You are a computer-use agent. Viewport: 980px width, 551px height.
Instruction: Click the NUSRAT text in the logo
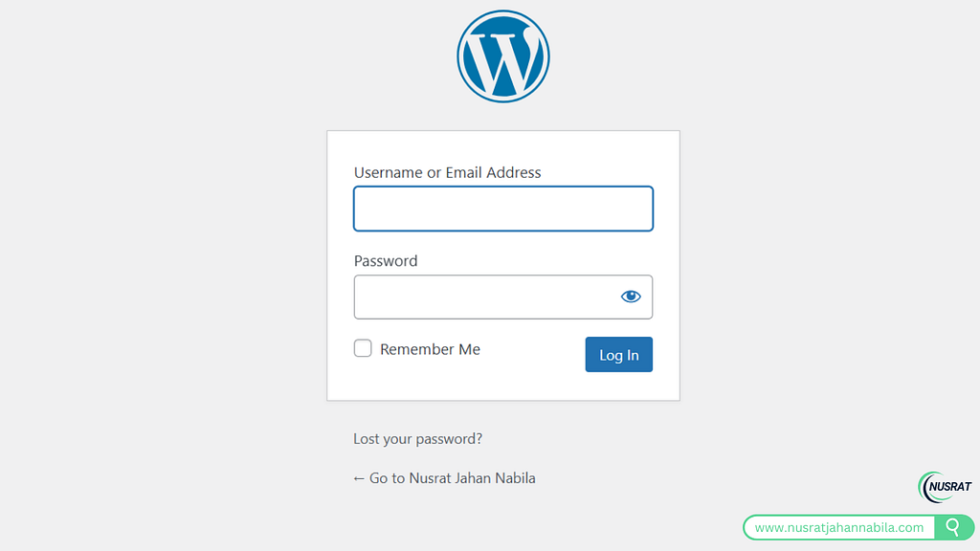(950, 487)
